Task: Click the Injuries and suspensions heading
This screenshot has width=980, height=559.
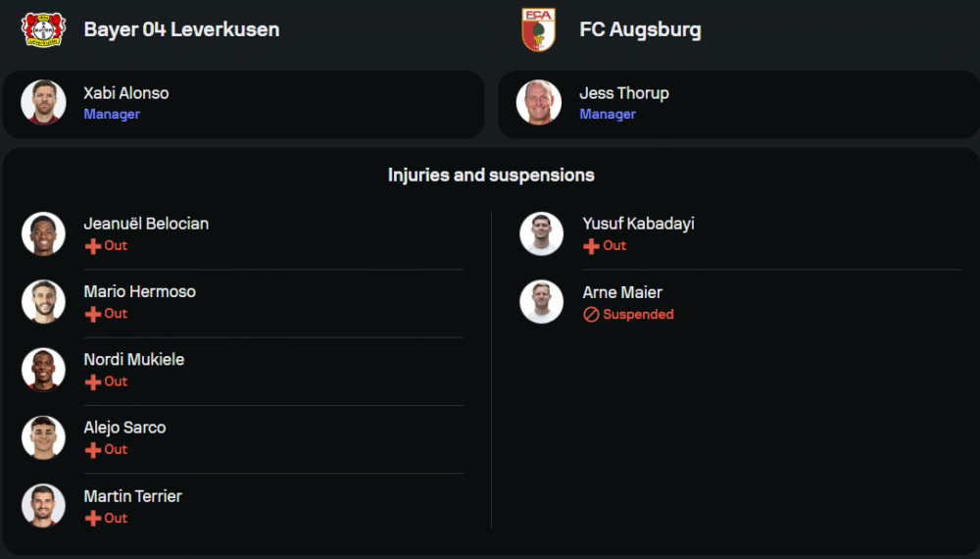Action: coord(491,176)
